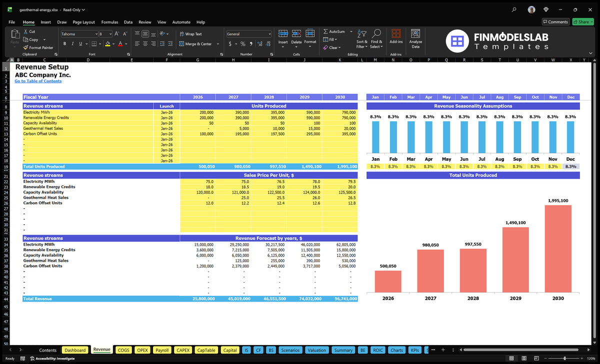Viewport: 600px width, 364px height.
Task: Open the General number format dropdown
Action: click(269, 34)
